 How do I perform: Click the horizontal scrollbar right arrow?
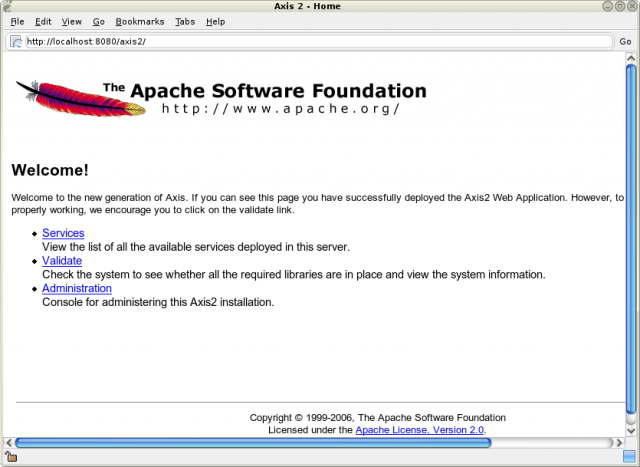tap(619, 443)
